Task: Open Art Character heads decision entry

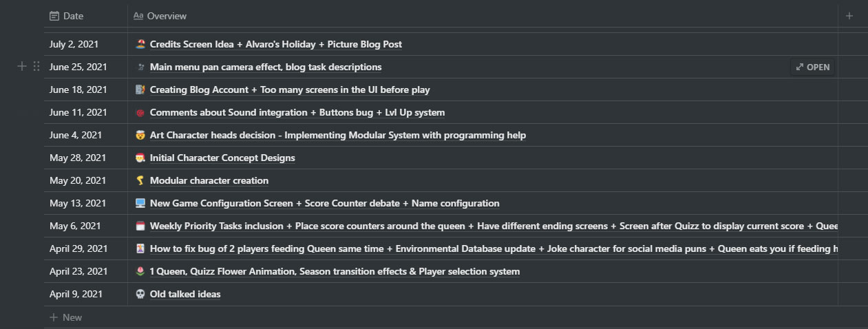Action: (x=338, y=135)
